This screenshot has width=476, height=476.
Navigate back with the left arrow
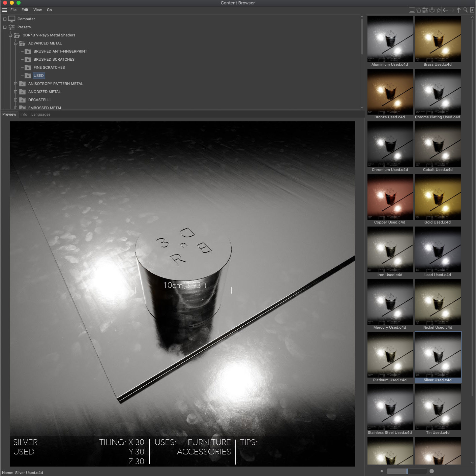click(x=445, y=10)
